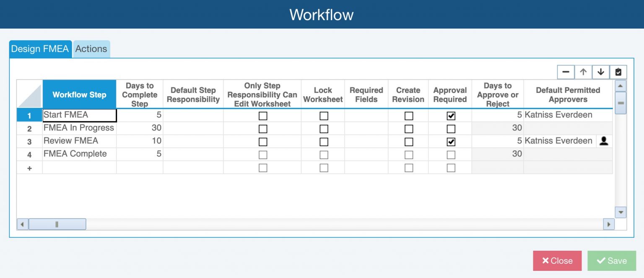Save the workflow changes
The height and width of the screenshot is (278, 644).
611,260
